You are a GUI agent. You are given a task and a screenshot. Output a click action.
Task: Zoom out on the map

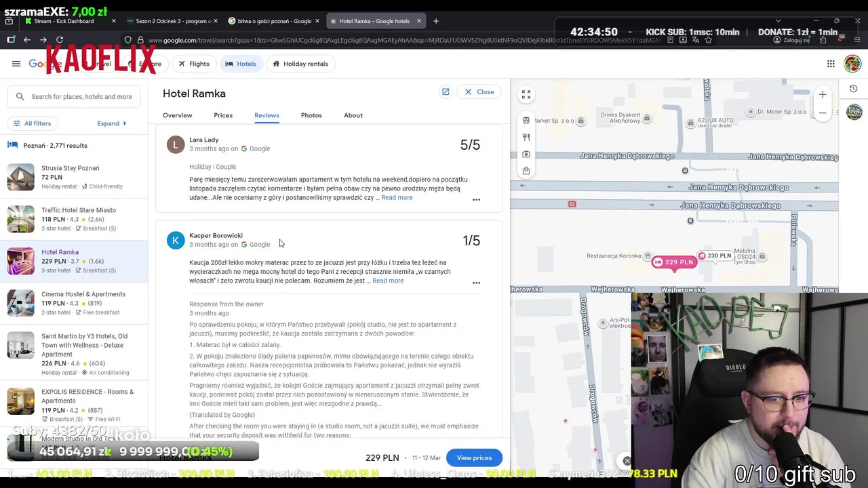click(823, 113)
